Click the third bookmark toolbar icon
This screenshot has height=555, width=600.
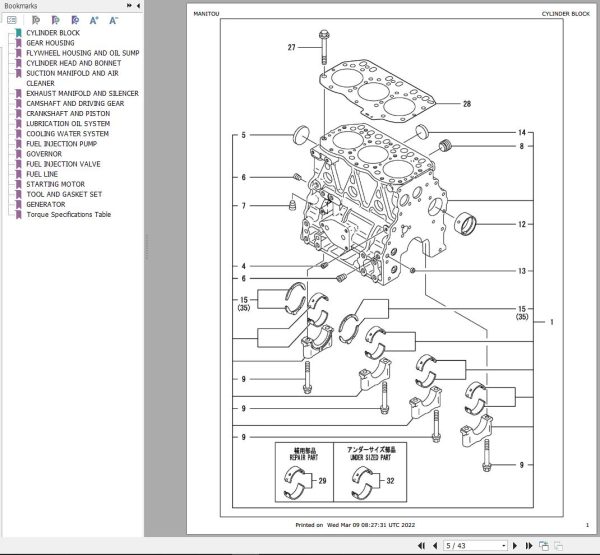(x=75, y=20)
